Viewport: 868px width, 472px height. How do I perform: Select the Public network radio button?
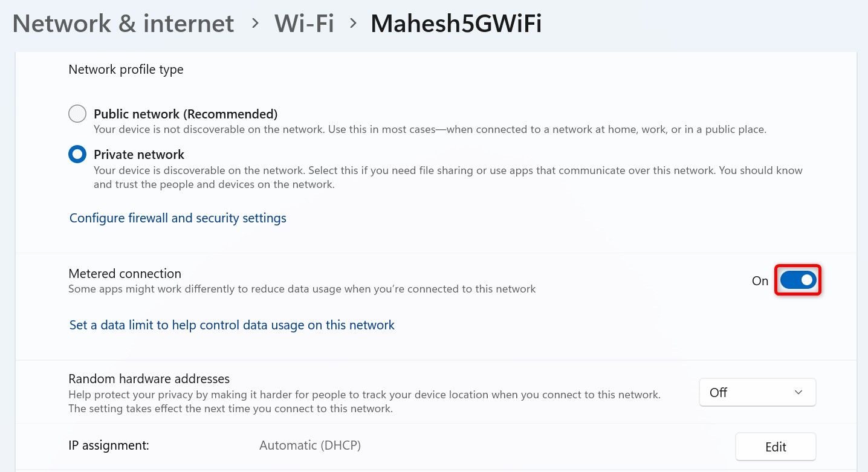tap(77, 114)
